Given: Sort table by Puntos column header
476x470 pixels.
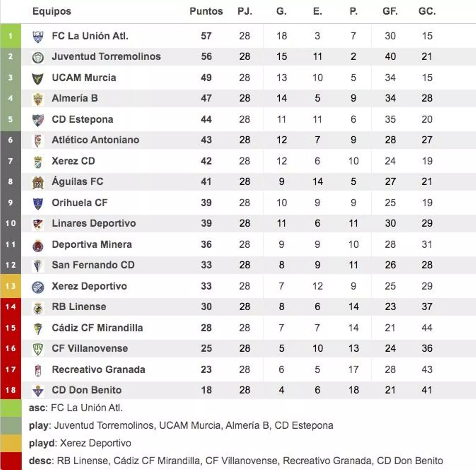Looking at the screenshot, I should click(x=206, y=11).
